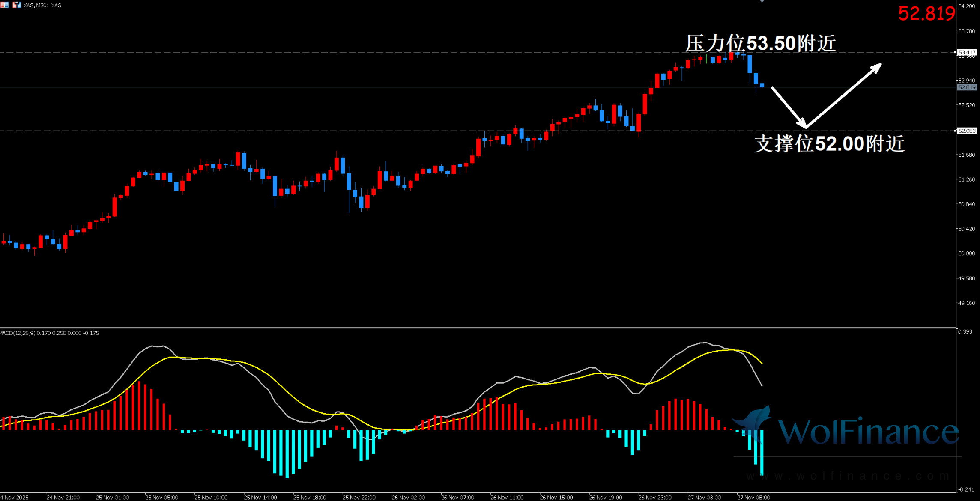Click the 25 Nov 14:00 time label
This screenshot has height=501, width=980.
(260, 498)
